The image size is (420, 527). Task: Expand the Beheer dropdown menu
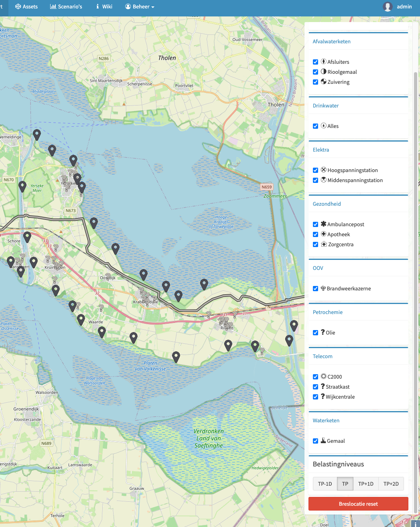coord(140,6)
